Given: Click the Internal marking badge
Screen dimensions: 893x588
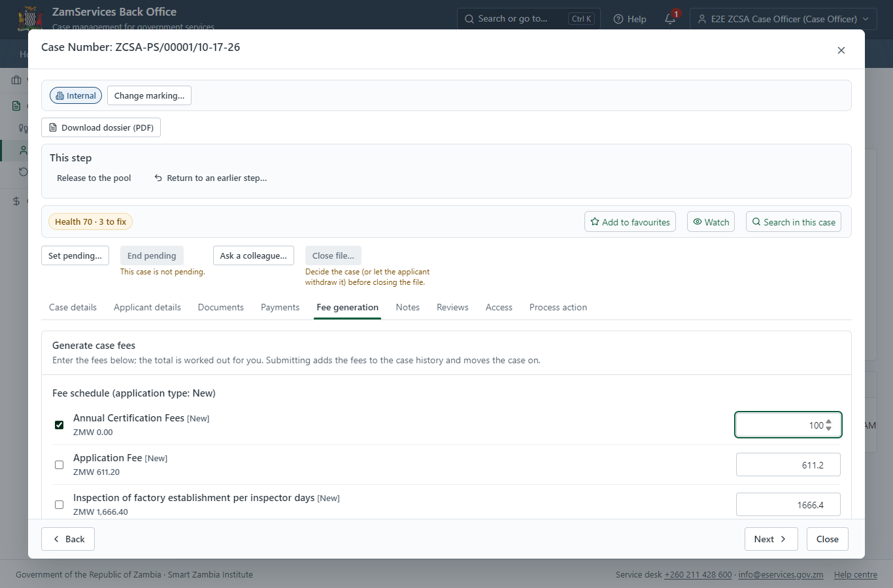Looking at the screenshot, I should [x=76, y=95].
